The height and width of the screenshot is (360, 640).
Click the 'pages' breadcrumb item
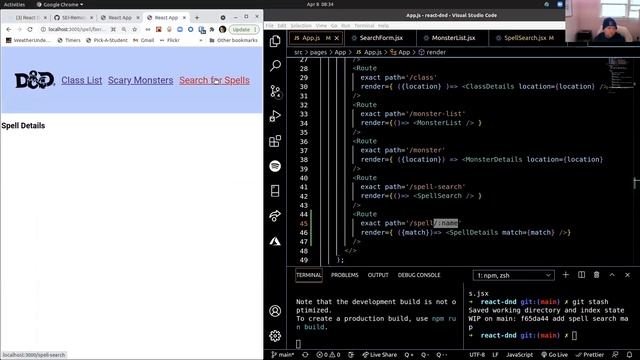[x=318, y=52]
